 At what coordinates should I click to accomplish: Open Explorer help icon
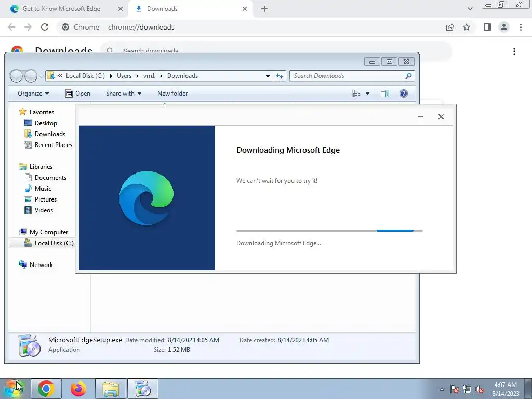[x=403, y=94]
